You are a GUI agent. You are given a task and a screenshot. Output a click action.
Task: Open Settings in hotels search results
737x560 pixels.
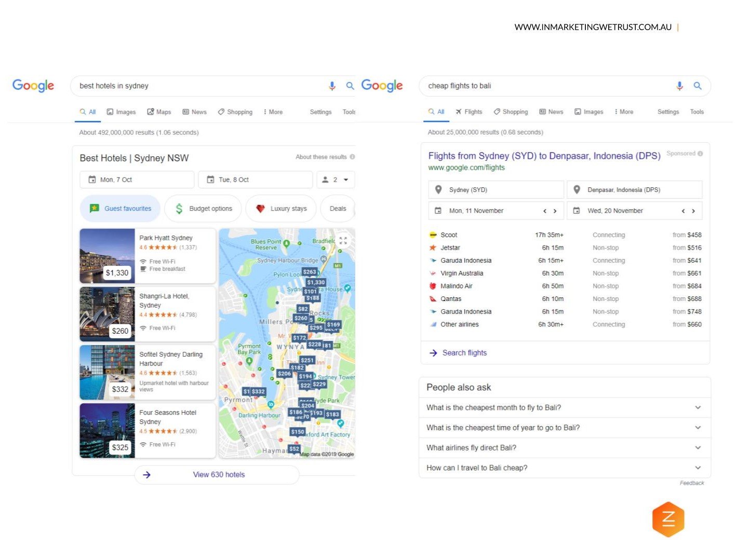tap(320, 112)
